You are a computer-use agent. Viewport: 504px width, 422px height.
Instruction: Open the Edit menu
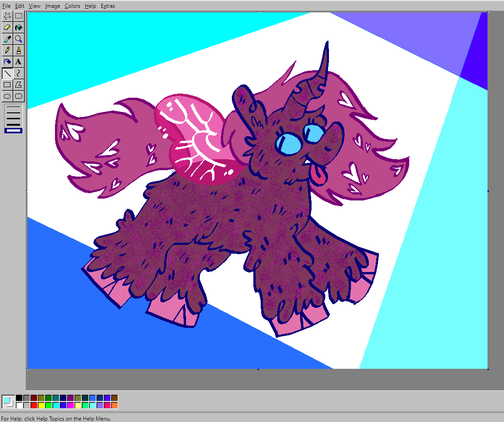click(x=20, y=6)
